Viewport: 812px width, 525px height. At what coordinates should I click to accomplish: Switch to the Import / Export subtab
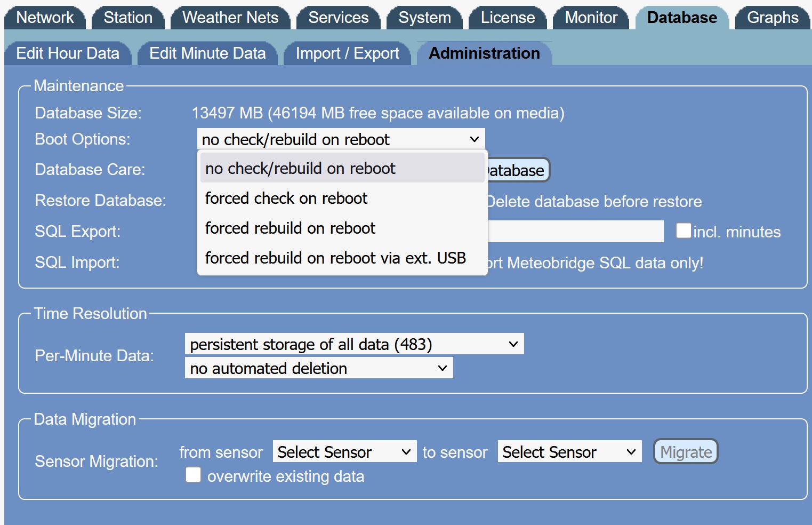pyautogui.click(x=347, y=53)
